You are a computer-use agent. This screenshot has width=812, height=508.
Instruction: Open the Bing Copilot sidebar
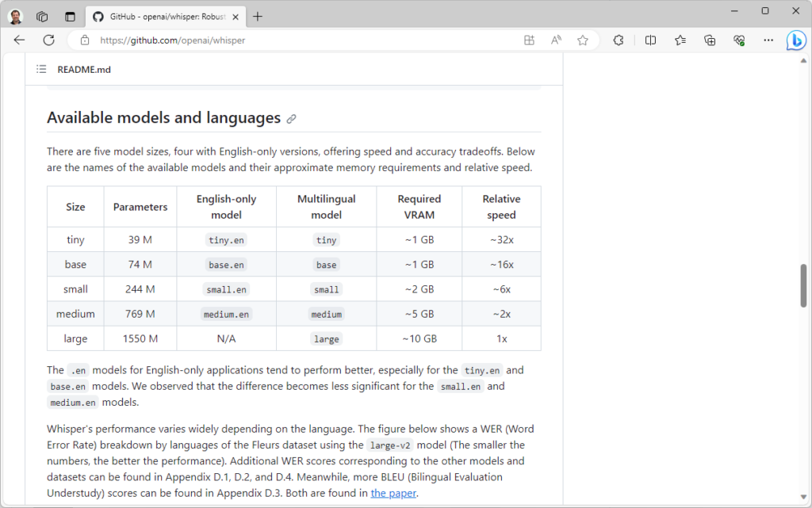click(795, 40)
